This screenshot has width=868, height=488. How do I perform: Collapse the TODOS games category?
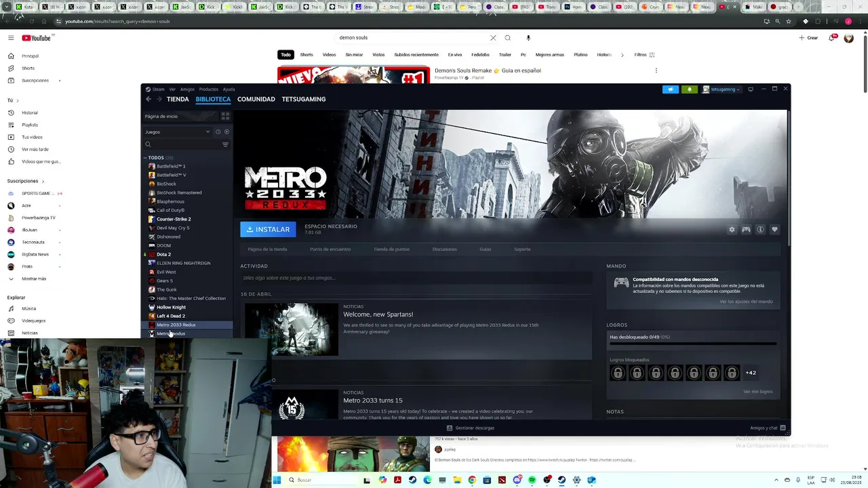coord(144,158)
